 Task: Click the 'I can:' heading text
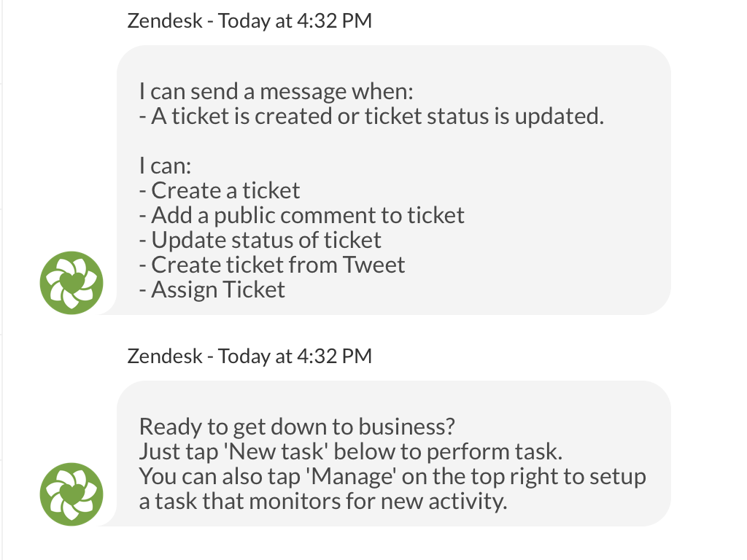[165, 166]
